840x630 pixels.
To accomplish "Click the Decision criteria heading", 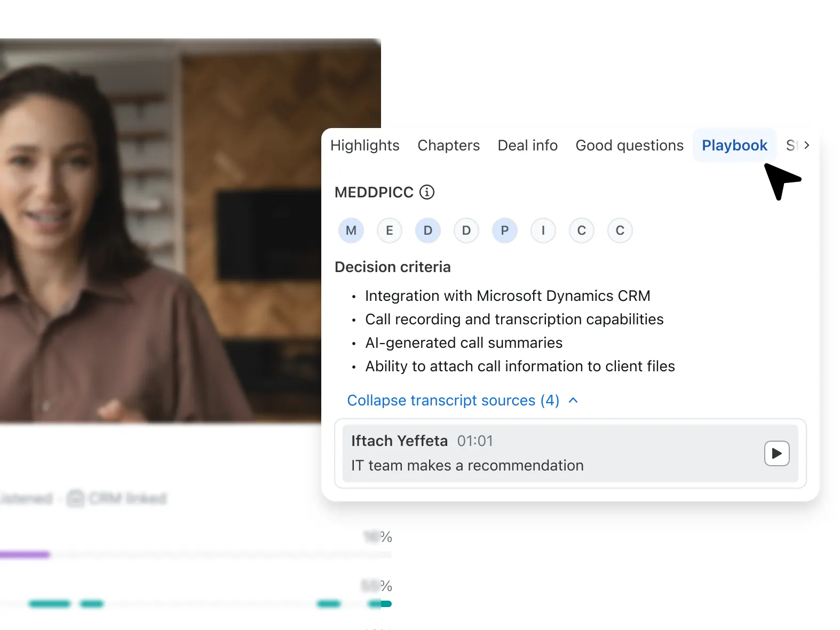I will tap(392, 267).
